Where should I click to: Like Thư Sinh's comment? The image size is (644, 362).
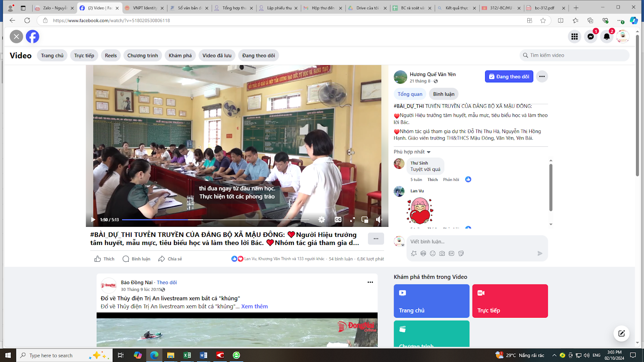(433, 180)
